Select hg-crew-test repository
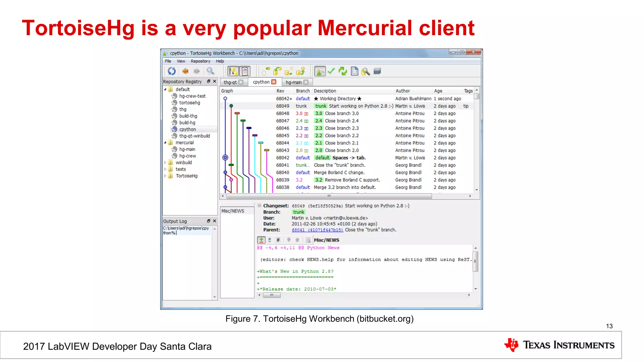 click(x=192, y=96)
